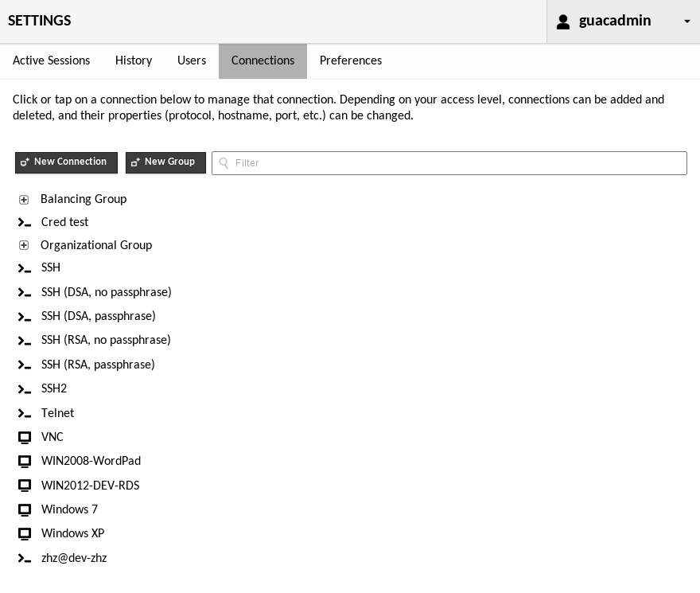Click the monitor icon beside Windows XP
The width and height of the screenshot is (700, 593).
tap(25, 534)
